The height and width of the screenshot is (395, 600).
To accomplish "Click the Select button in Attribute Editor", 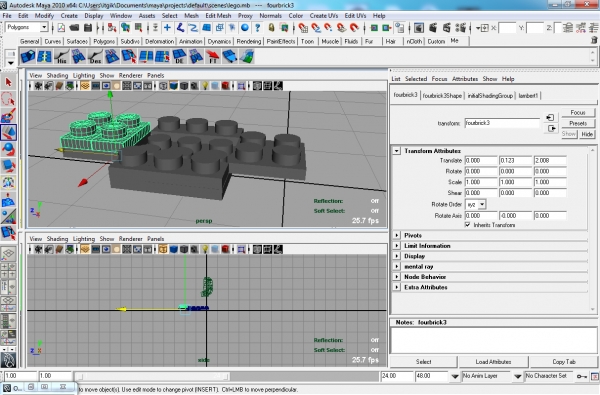I will tap(423, 362).
